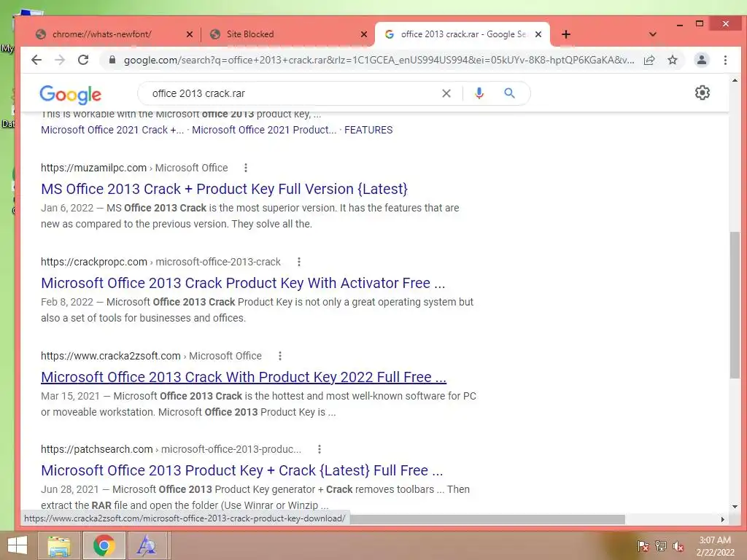Focus the address bar URL
747x560 pixels.
(x=379, y=60)
